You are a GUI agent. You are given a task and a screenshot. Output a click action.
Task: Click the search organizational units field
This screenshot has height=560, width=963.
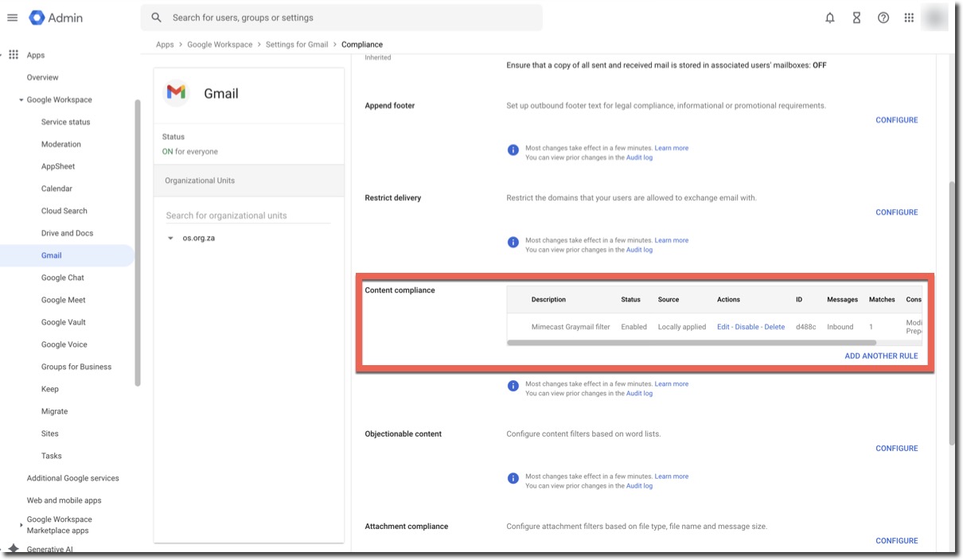[x=248, y=216]
